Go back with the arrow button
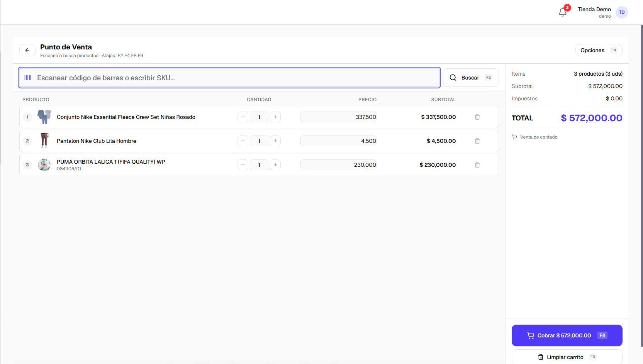 point(27,50)
